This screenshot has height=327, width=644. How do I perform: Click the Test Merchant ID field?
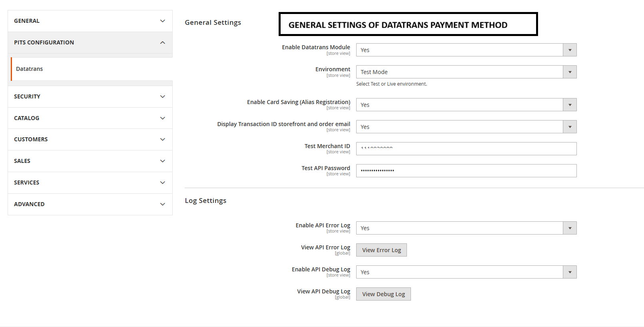point(466,149)
